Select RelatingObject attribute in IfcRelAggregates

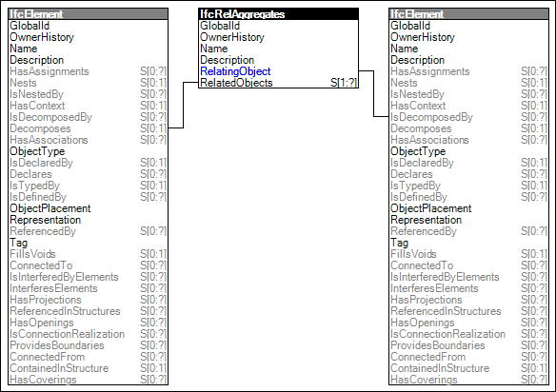click(x=278, y=71)
